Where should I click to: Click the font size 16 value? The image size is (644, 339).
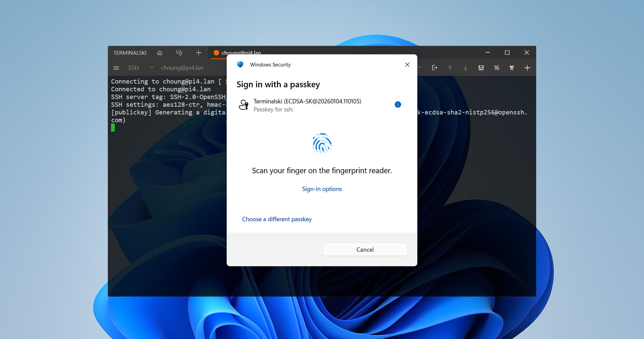(x=496, y=68)
